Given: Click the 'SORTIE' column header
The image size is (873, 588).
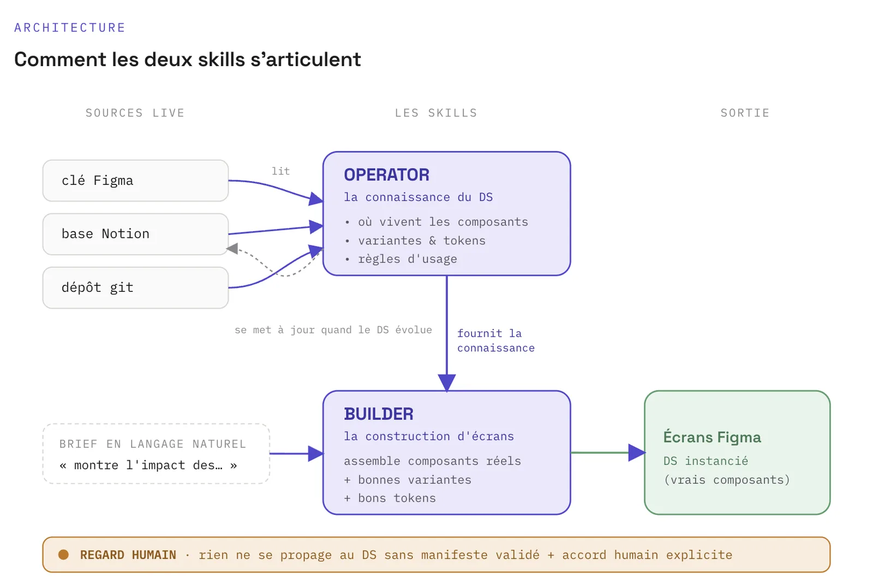Looking at the screenshot, I should tap(745, 113).
